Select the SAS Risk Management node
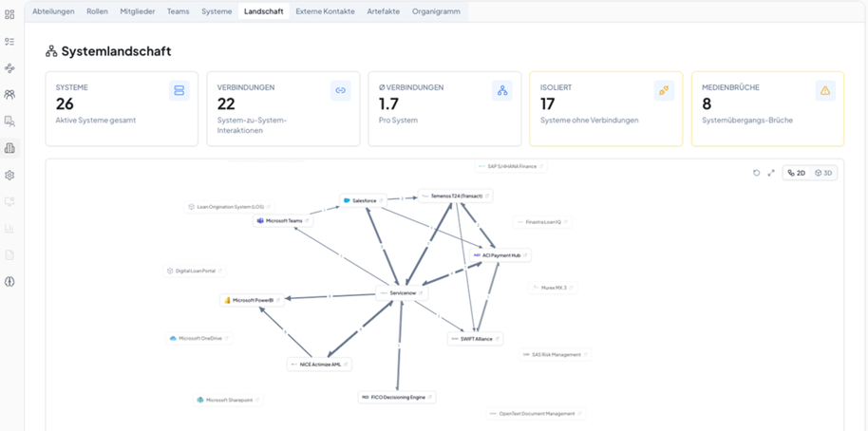868x431 pixels. 556,355
